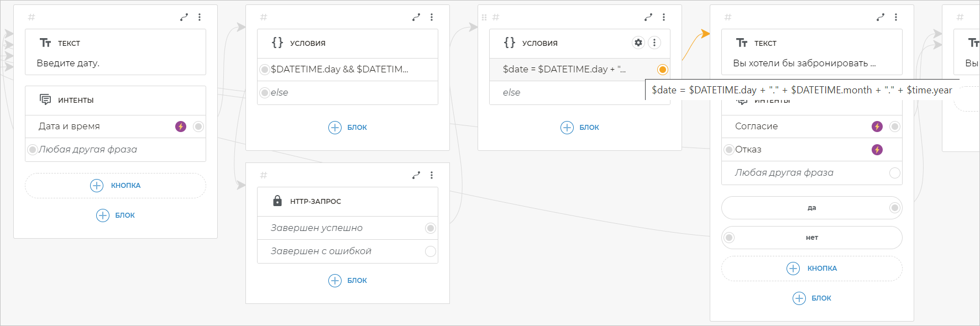Image resolution: width=980 pixels, height=326 pixels.
Task: Select the connector dot of Завершен с ошибкой
Action: pos(431,251)
